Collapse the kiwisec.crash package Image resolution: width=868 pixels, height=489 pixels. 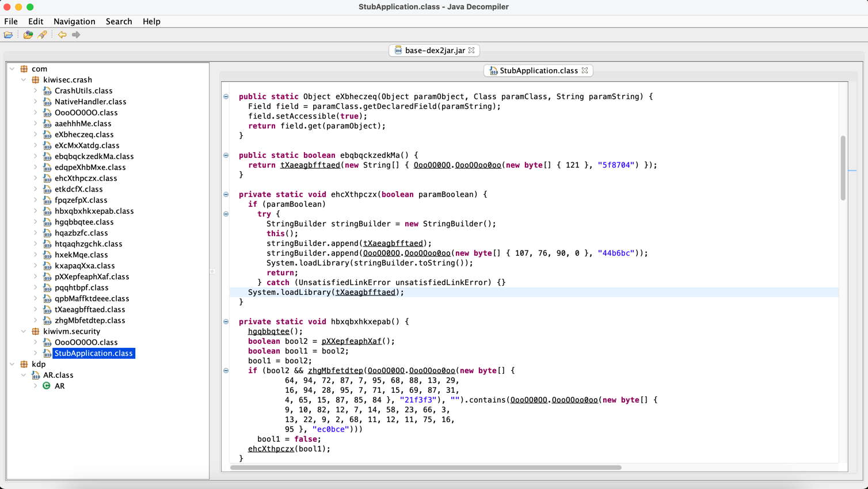coord(24,79)
